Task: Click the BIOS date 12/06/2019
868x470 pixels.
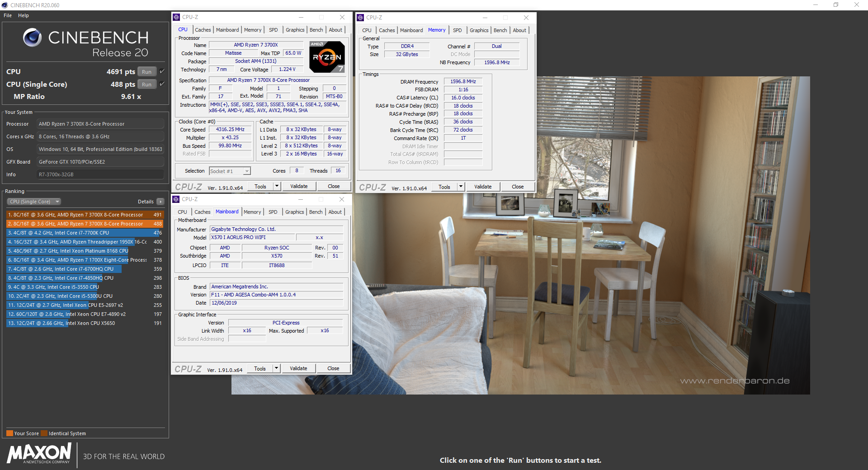Action: tap(276, 303)
